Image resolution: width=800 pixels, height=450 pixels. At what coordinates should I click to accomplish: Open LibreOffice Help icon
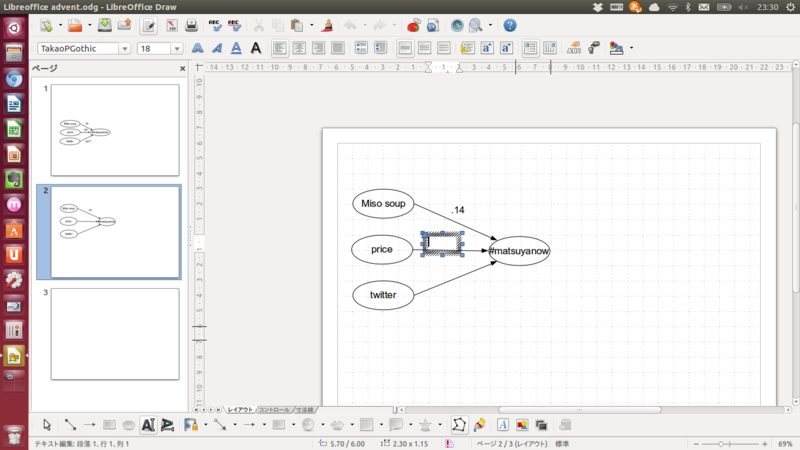point(510,25)
